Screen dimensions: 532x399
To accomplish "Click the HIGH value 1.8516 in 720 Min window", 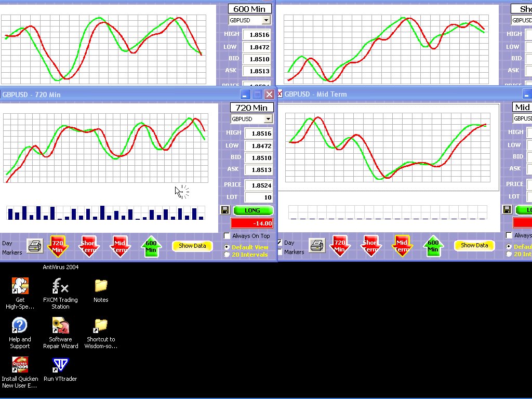I will (x=259, y=134).
